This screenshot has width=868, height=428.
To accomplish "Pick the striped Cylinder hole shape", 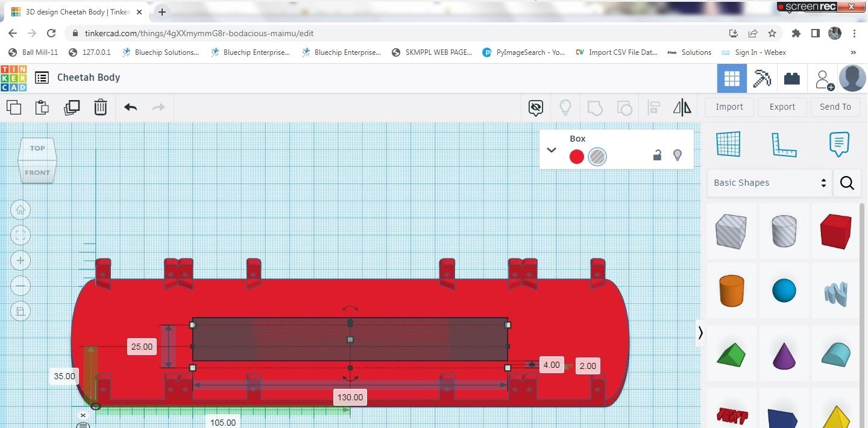I will coord(784,232).
